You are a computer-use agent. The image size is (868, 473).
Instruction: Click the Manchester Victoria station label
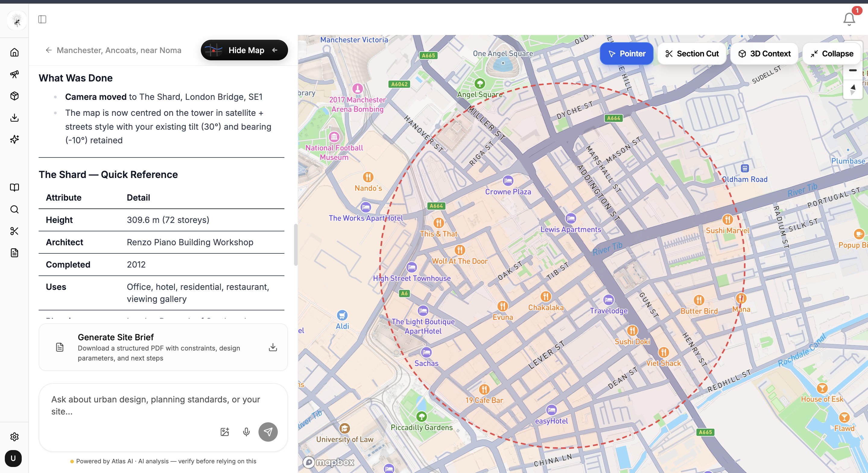click(x=354, y=40)
